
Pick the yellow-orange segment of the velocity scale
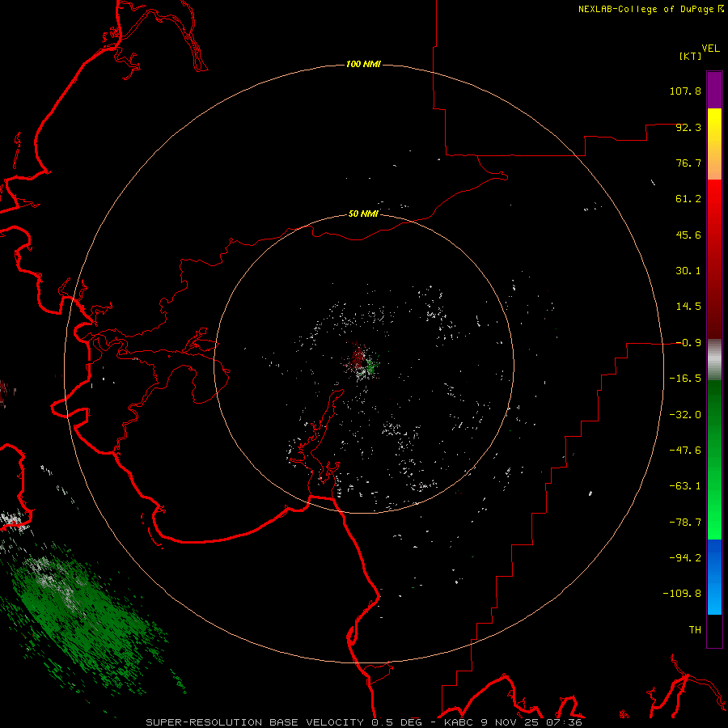(714, 144)
